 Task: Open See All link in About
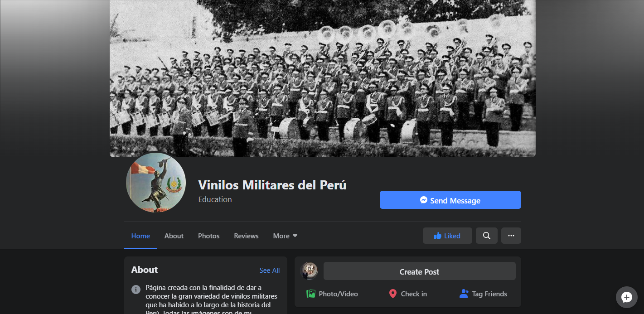270,270
